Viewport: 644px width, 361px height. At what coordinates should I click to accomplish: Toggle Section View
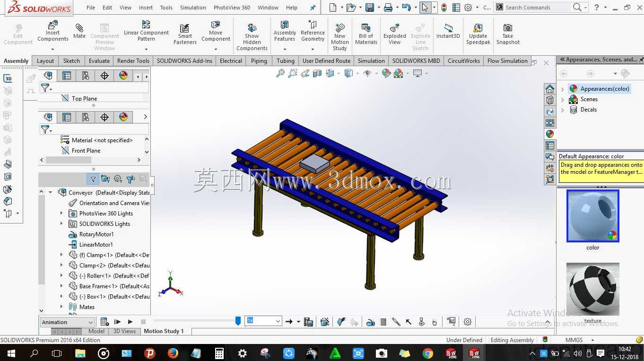pos(317,73)
